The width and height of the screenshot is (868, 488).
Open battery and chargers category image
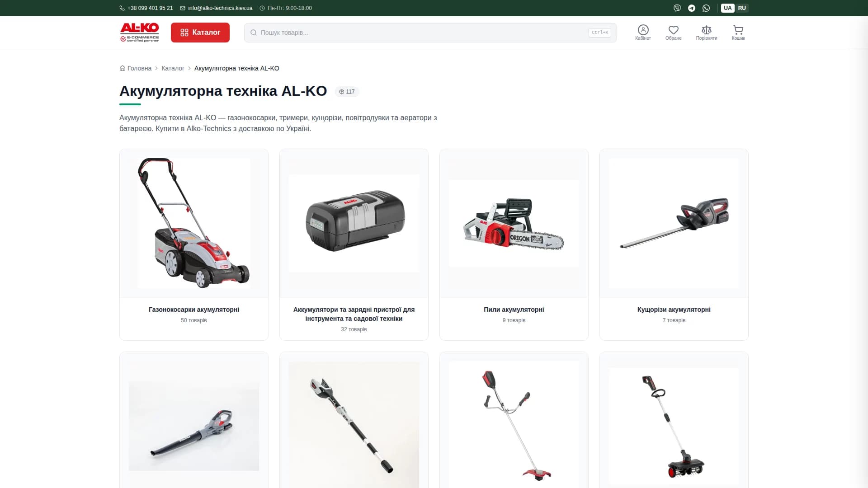[x=354, y=223]
